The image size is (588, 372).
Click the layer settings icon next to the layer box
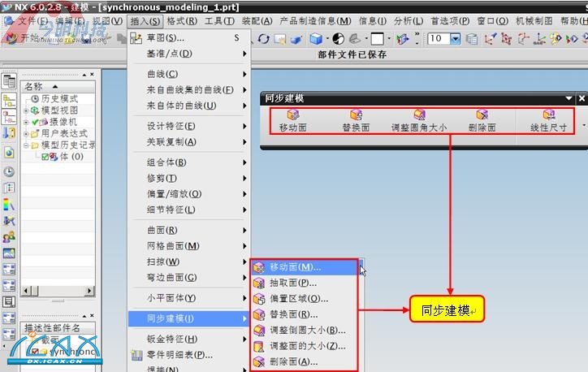point(472,39)
